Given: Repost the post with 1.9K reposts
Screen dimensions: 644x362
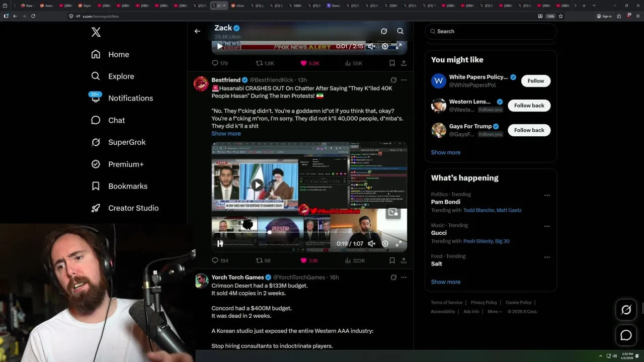Looking at the screenshot, I should 265,63.
